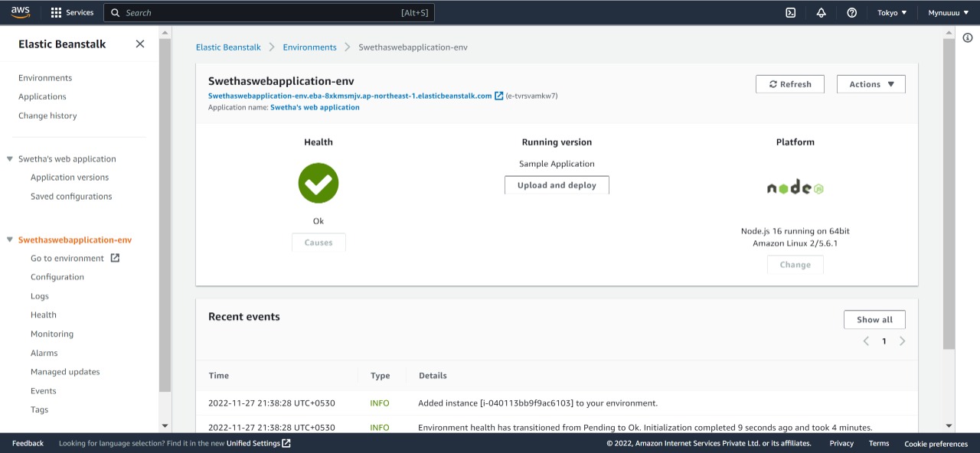Click Swetha's web application name link
The image size is (980, 453).
[x=315, y=108]
